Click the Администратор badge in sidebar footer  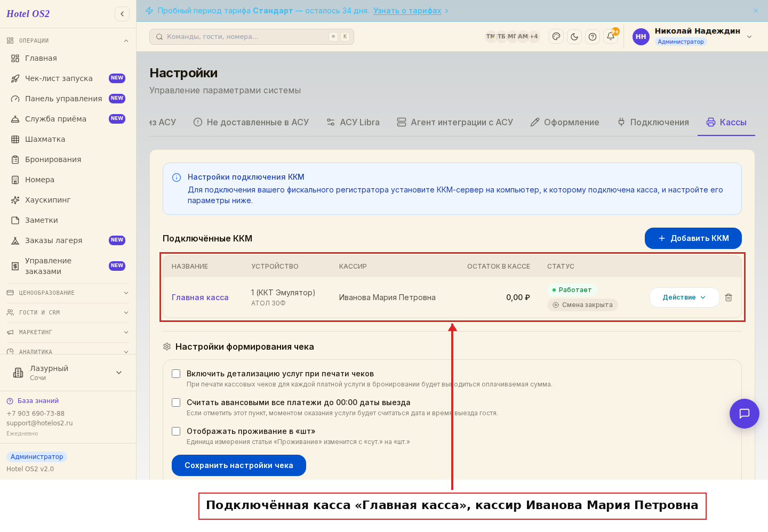coord(37,457)
